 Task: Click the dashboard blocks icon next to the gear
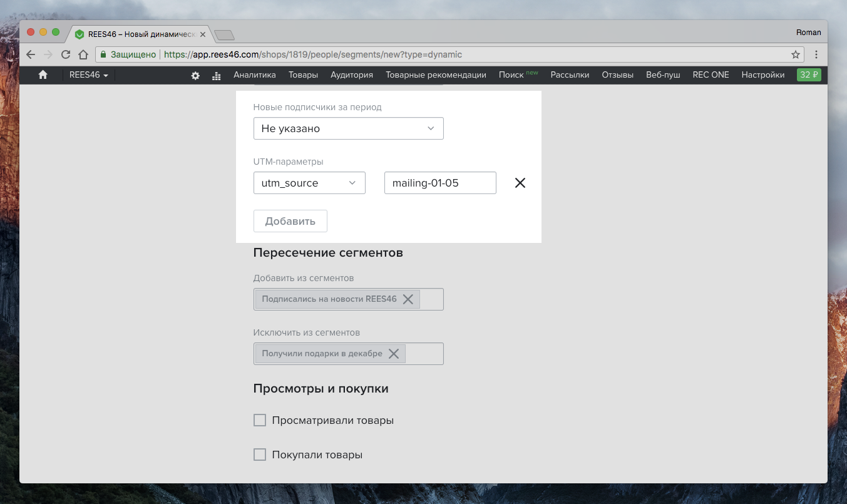click(x=215, y=75)
